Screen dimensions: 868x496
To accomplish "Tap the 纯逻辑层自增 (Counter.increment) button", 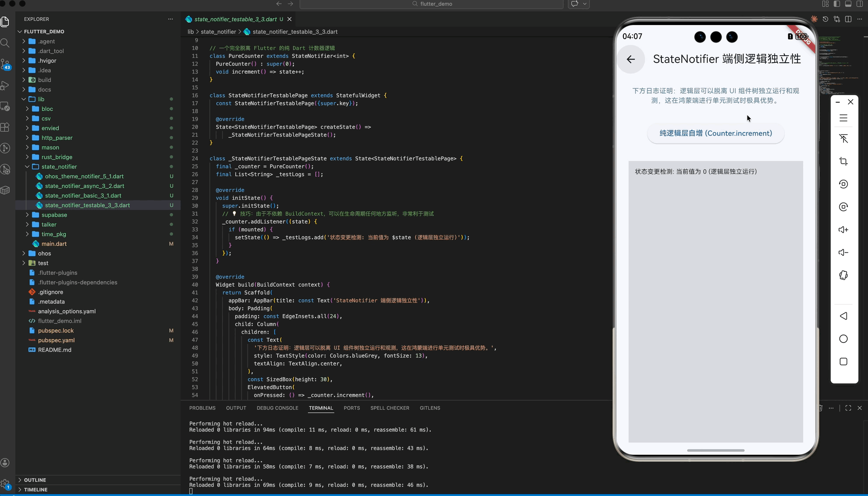I will coord(715,133).
